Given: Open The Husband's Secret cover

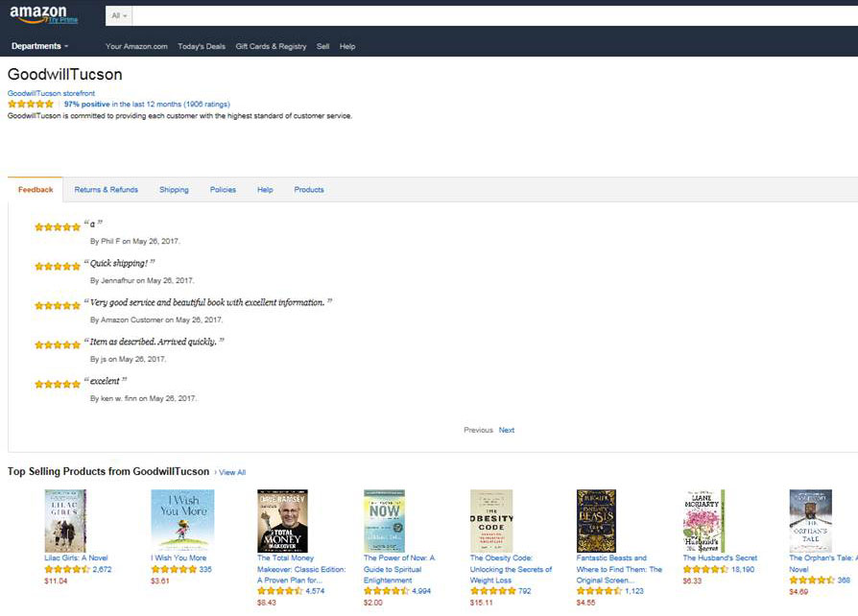Looking at the screenshot, I should coord(703,521).
